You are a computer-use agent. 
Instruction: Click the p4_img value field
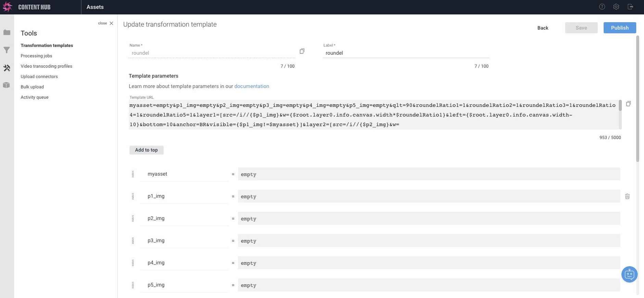click(429, 263)
